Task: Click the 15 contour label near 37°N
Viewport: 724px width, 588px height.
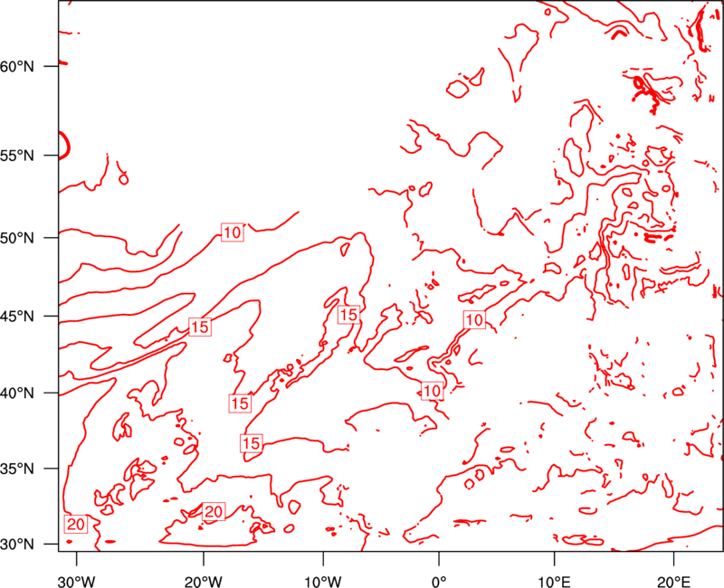Action: coord(252,443)
